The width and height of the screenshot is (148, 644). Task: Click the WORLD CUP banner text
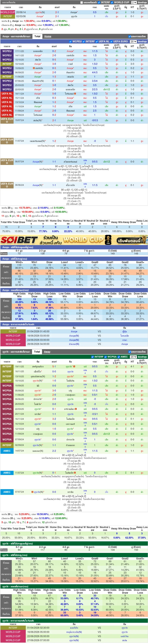click(x=83, y=240)
